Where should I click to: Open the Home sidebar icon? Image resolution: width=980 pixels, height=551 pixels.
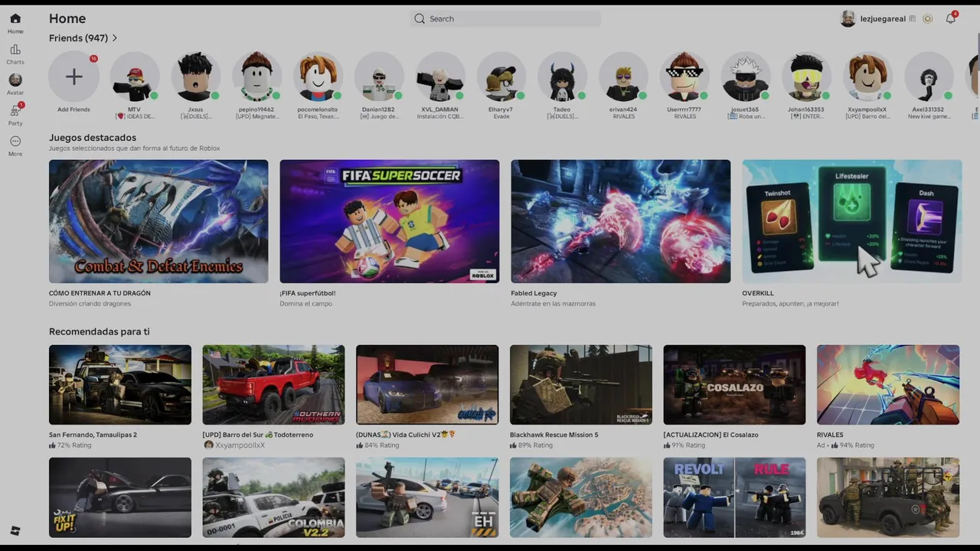[15, 19]
